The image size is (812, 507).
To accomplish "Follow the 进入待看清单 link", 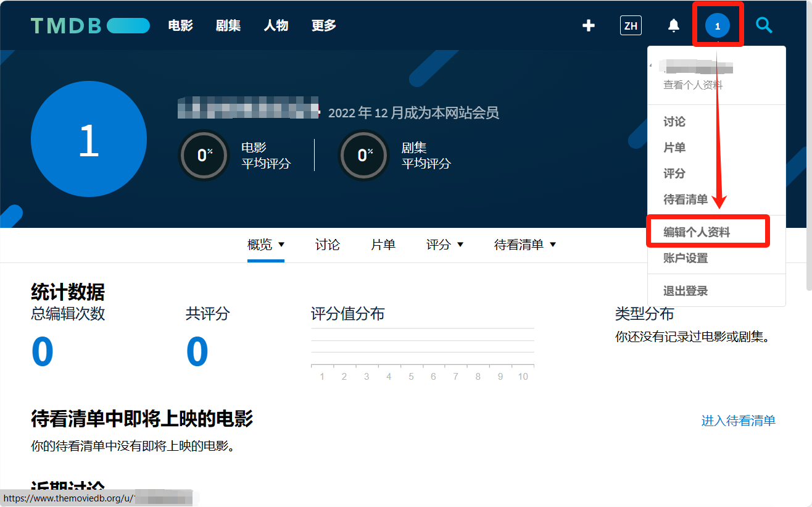I will point(738,421).
